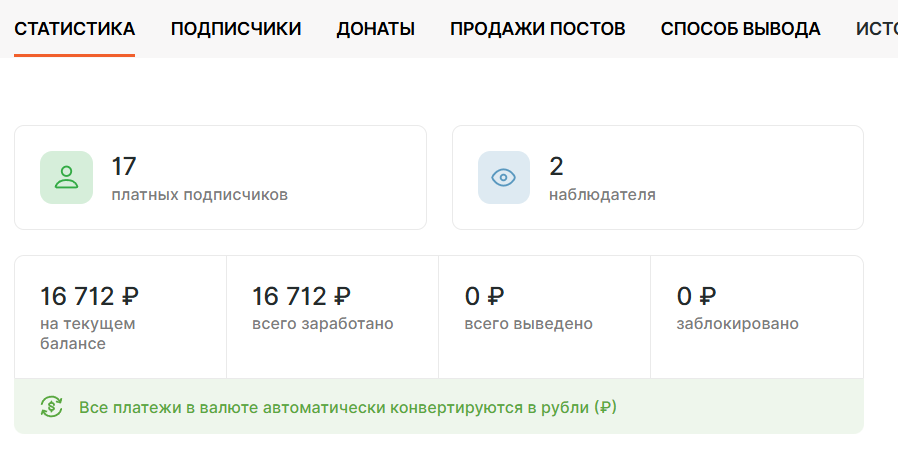Viewport: 898px width, 466px height.
Task: Click the currency conversion icon in green banner
Action: [52, 407]
